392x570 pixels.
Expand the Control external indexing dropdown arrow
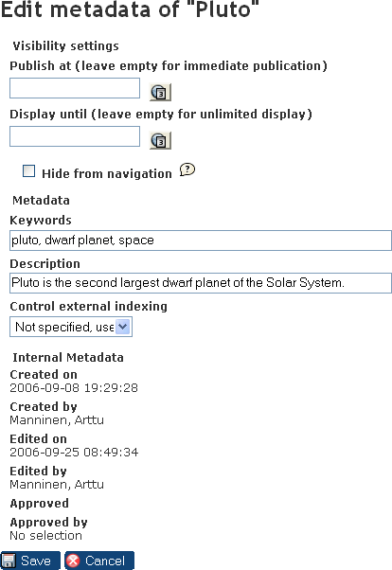123,327
